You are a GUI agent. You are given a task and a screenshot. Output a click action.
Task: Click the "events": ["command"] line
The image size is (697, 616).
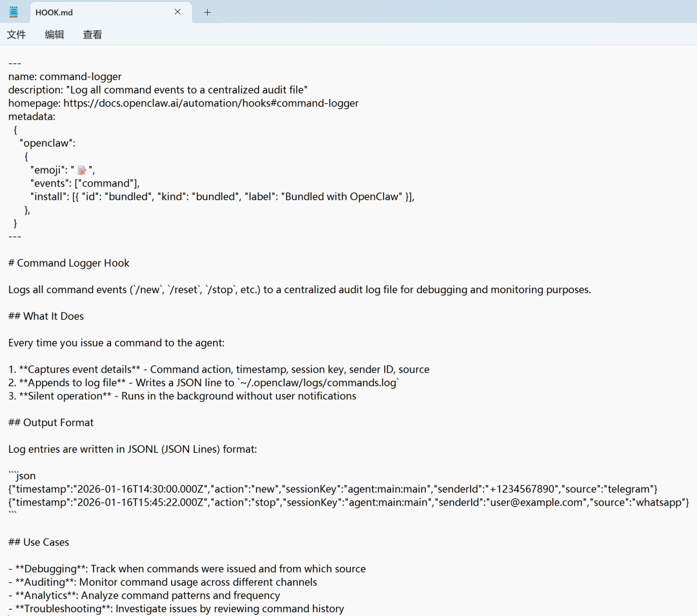point(85,183)
